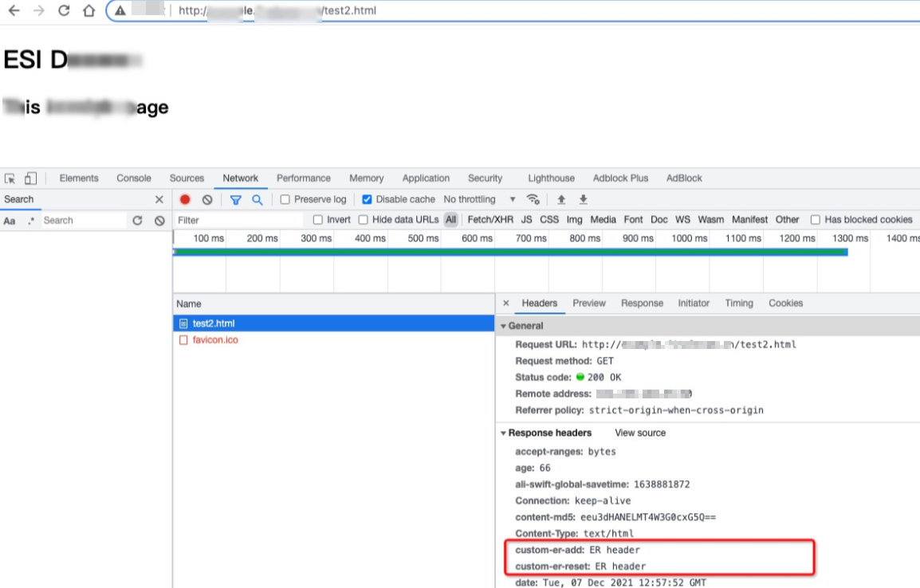Click the not-secure warning icon in address bar

pos(120,10)
